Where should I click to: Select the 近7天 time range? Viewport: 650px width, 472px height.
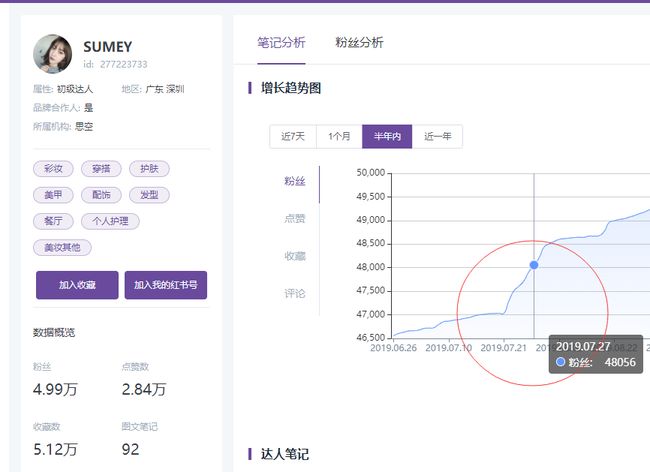tap(293, 136)
